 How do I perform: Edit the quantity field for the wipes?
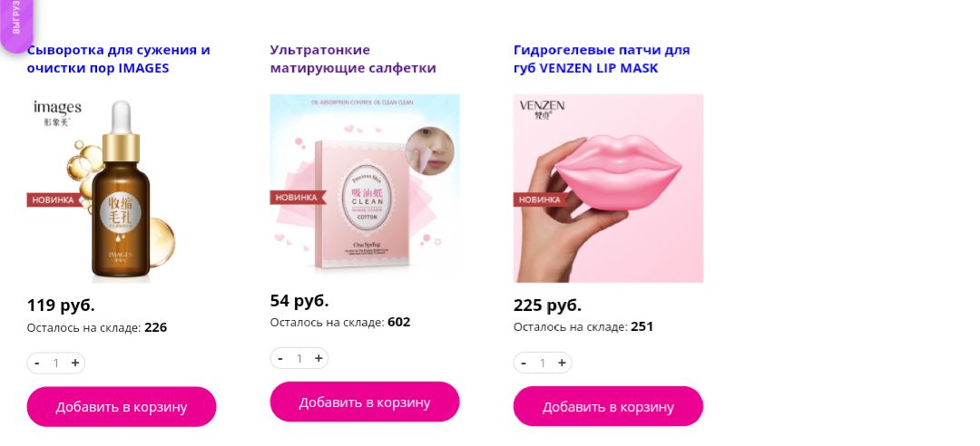(x=299, y=358)
